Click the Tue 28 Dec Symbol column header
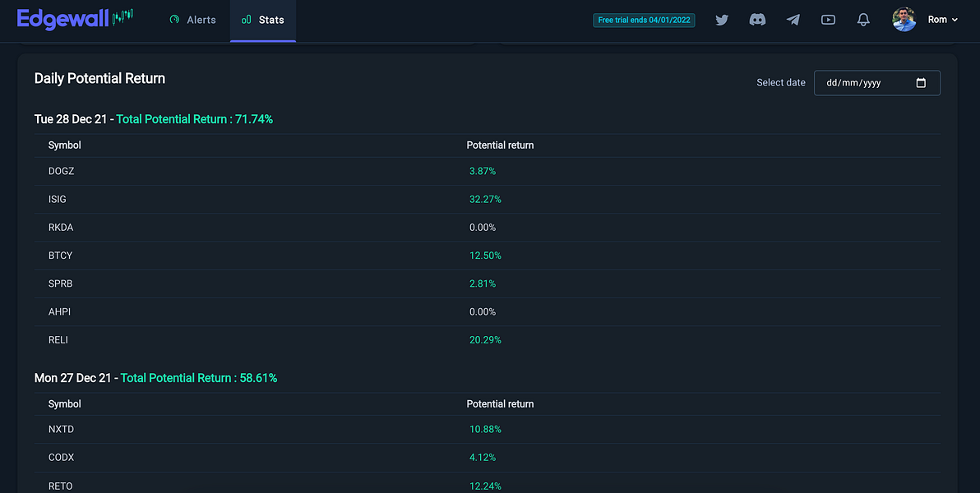 click(65, 145)
